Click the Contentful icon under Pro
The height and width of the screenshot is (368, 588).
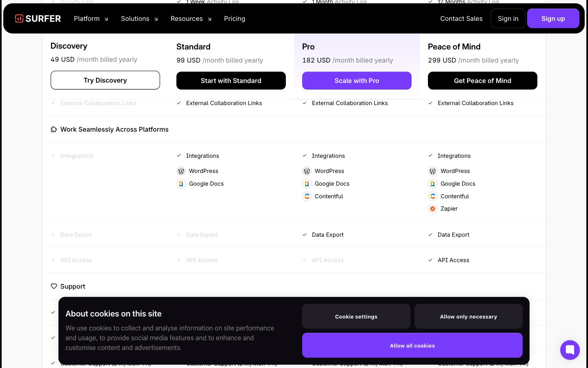(x=307, y=197)
